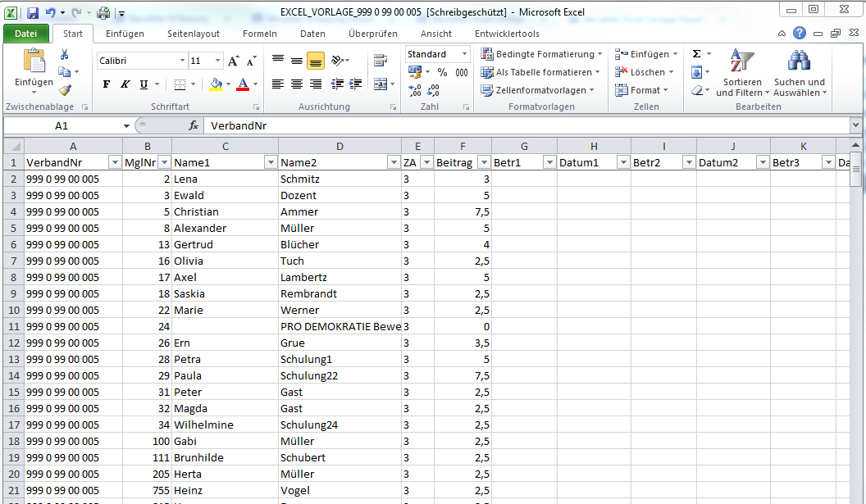Open the font name Calibri dropdown
Screen dimensions: 866x504
pyautogui.click(x=182, y=61)
